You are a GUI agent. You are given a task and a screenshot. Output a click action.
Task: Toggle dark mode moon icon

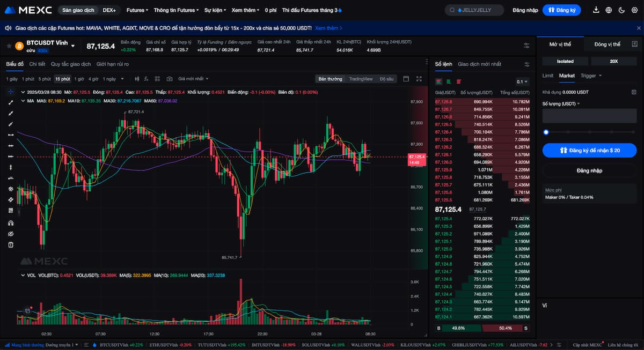621,10
